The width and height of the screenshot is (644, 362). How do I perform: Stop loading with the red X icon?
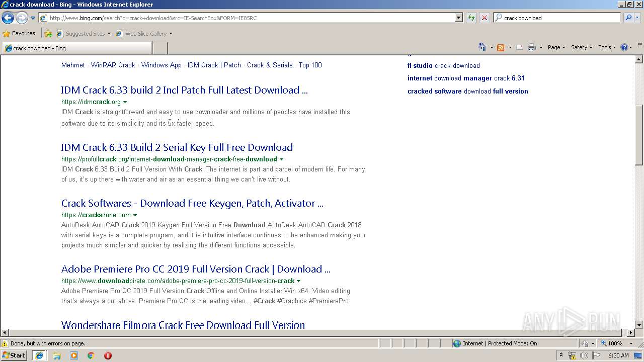[x=484, y=18]
